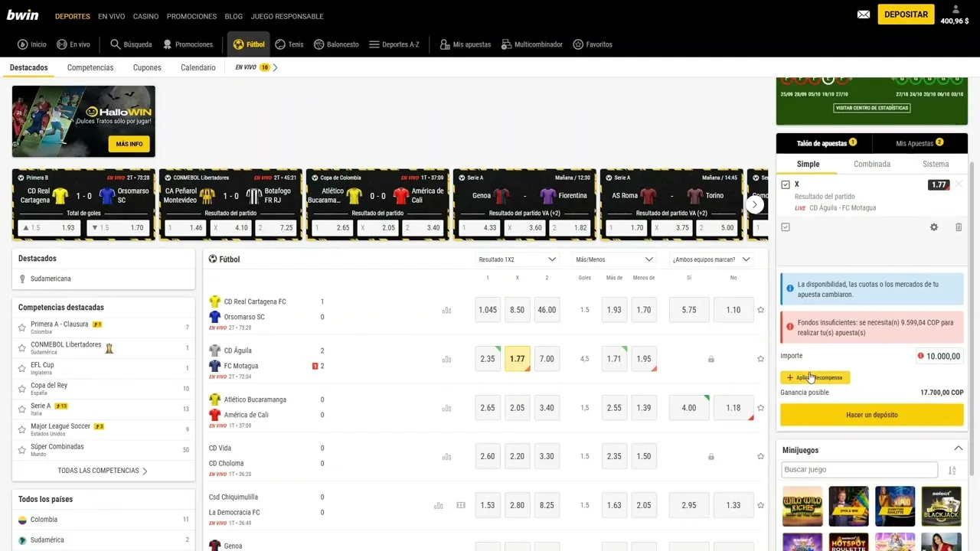Favorite the Atlético Bucaramanga match star
The width and height of the screenshot is (980, 551).
tap(760, 408)
